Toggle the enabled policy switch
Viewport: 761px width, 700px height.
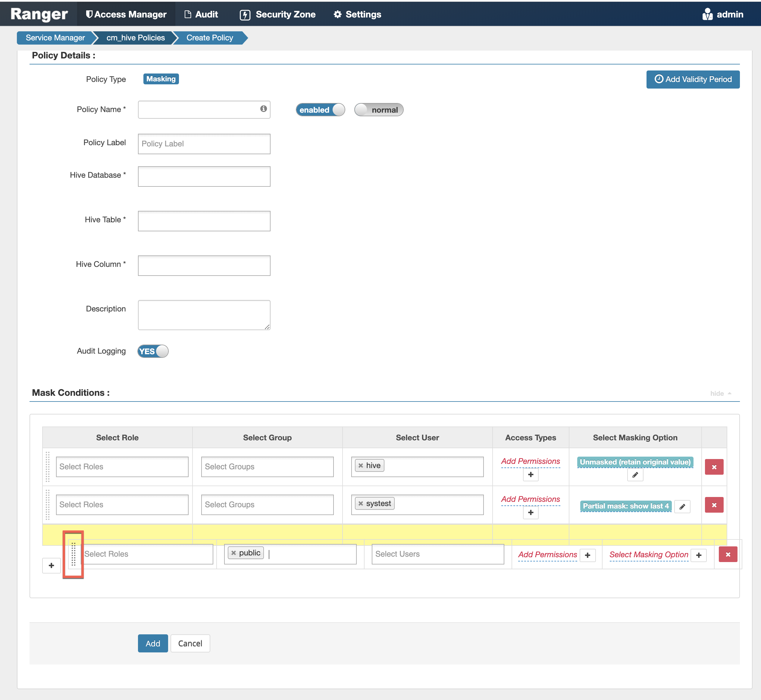click(x=320, y=110)
